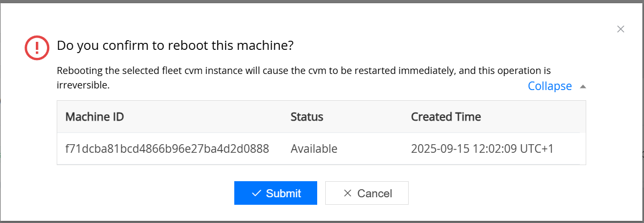Click the 2025-09-15 12:02:09 created time
The image size is (644, 223).
point(466,148)
